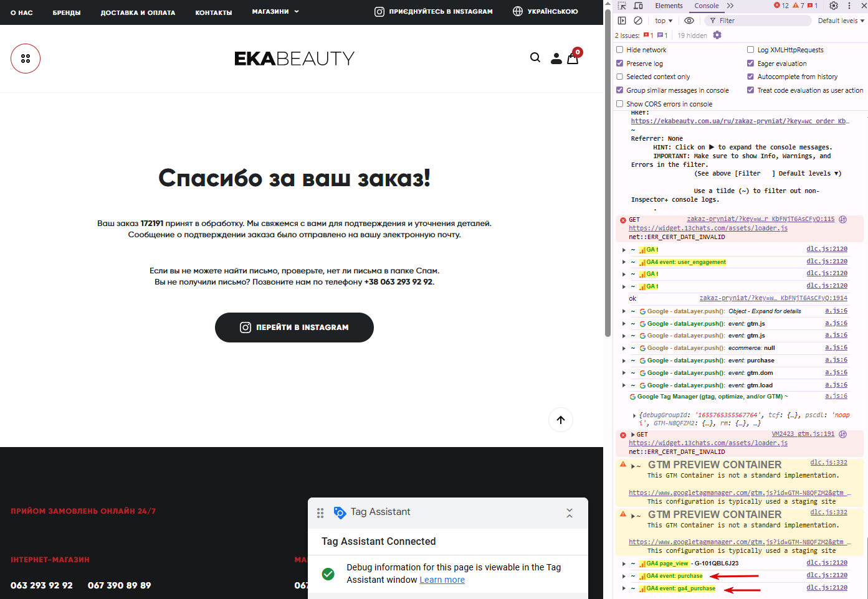The image size is (868, 599).
Task: Click the 19 hidden text
Action: (x=692, y=35)
